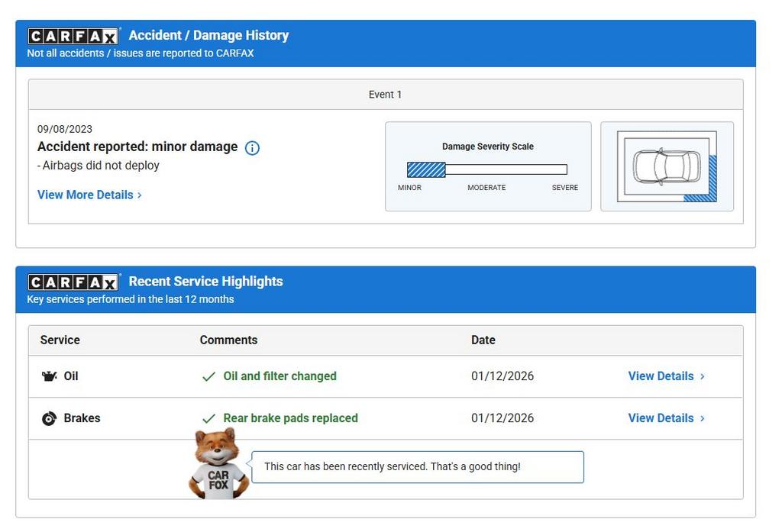Expand the Event 1 header bar

pos(385,95)
